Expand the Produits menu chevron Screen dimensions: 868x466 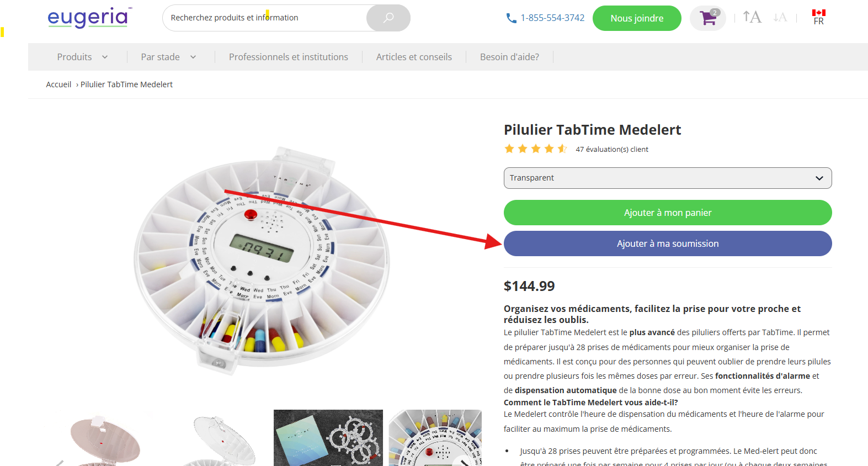pyautogui.click(x=105, y=57)
